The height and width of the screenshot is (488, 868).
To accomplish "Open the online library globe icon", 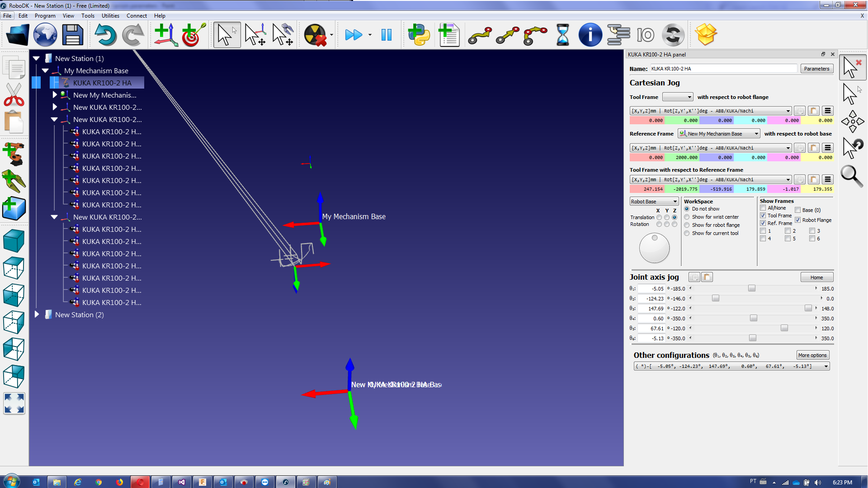I will 45,35.
